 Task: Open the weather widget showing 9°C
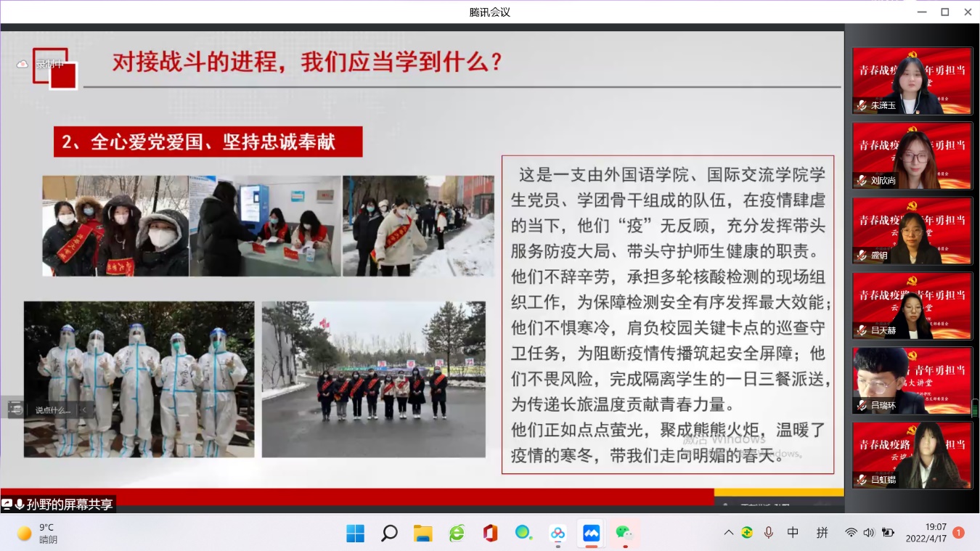click(x=38, y=534)
